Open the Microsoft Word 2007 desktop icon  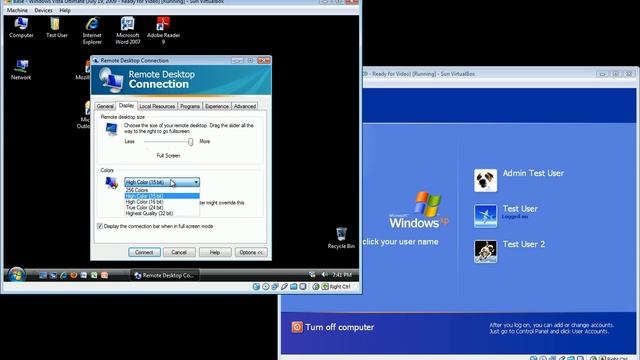coord(127,30)
